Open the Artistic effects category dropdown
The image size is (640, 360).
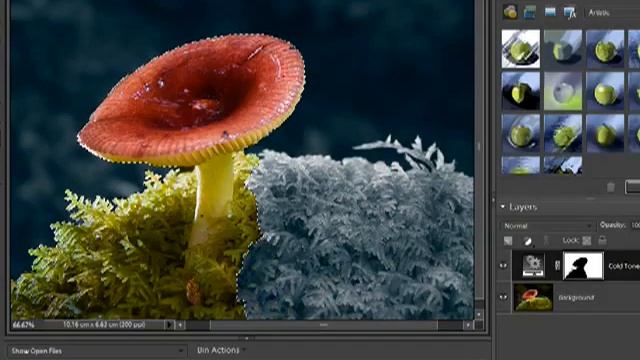point(613,13)
